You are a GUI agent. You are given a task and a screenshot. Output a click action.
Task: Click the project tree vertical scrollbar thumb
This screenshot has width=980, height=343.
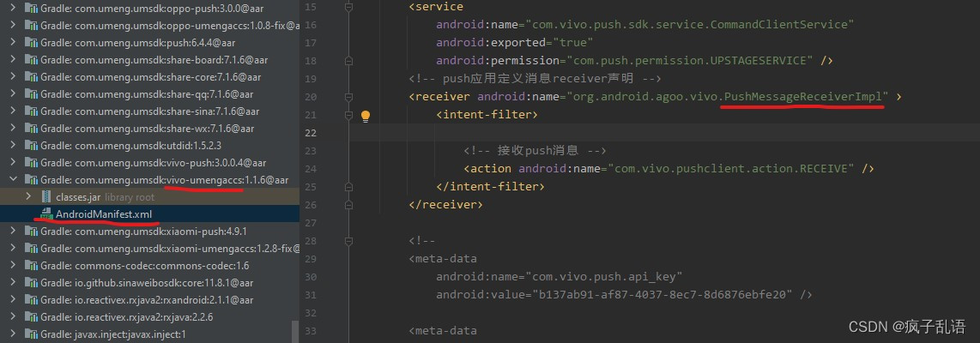tap(295, 332)
